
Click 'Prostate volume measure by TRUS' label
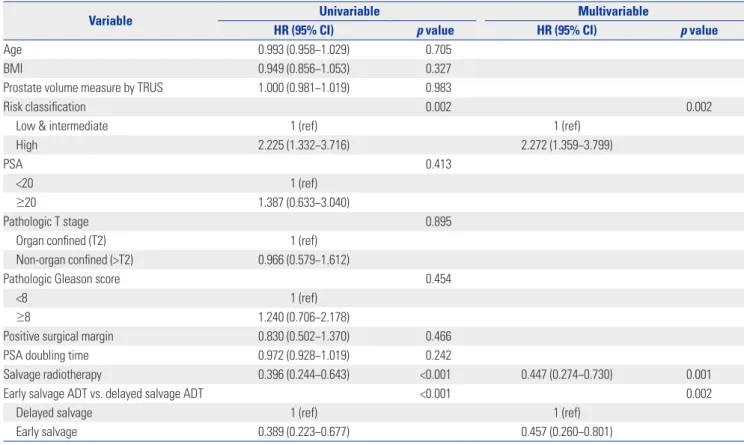click(83, 88)
